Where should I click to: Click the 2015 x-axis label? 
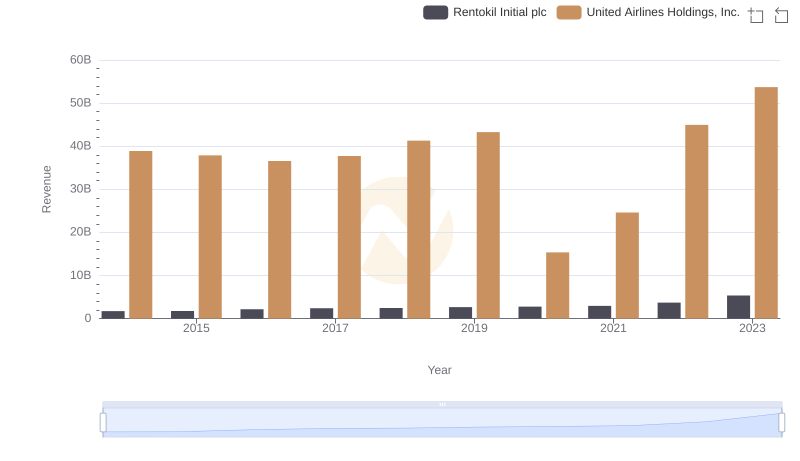pos(196,328)
